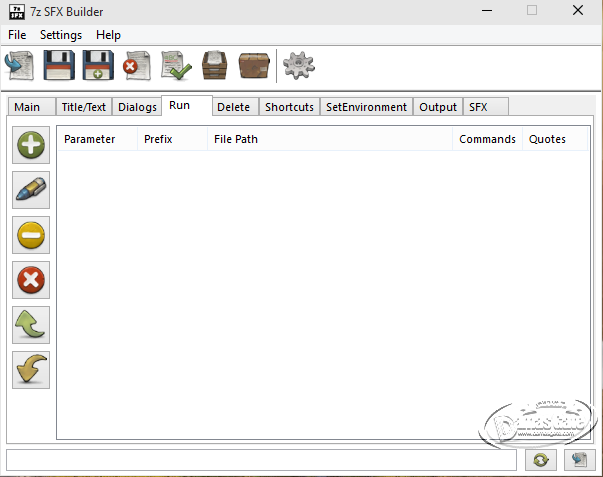This screenshot has width=603, height=477.
Task: Clear config via document with red X icon
Action: tap(137, 66)
